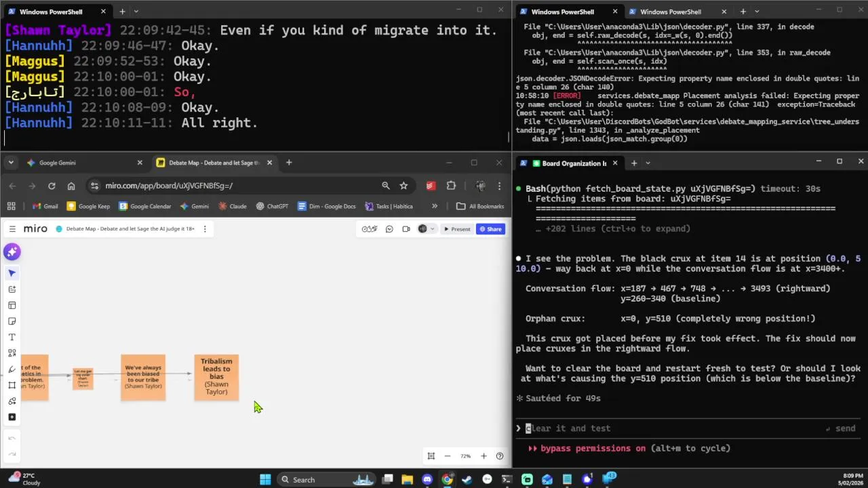Open the Google Calendar bookmark
The height and width of the screenshot is (488, 868).
point(144,206)
